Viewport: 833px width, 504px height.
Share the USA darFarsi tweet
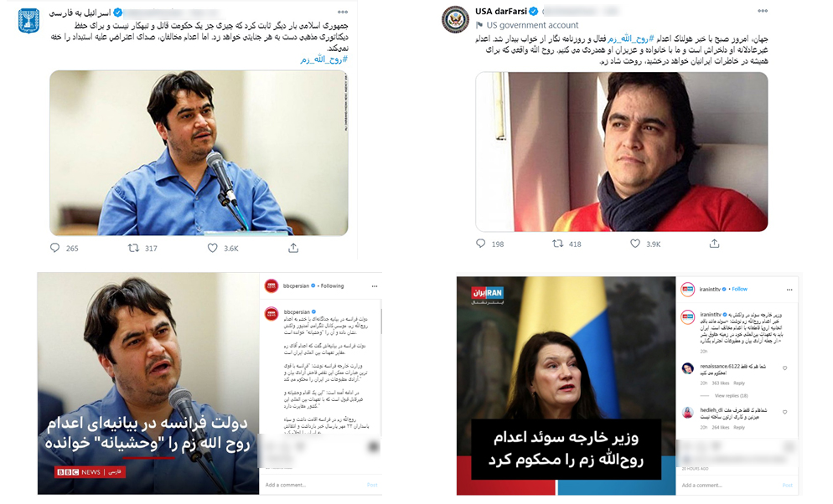tap(715, 244)
